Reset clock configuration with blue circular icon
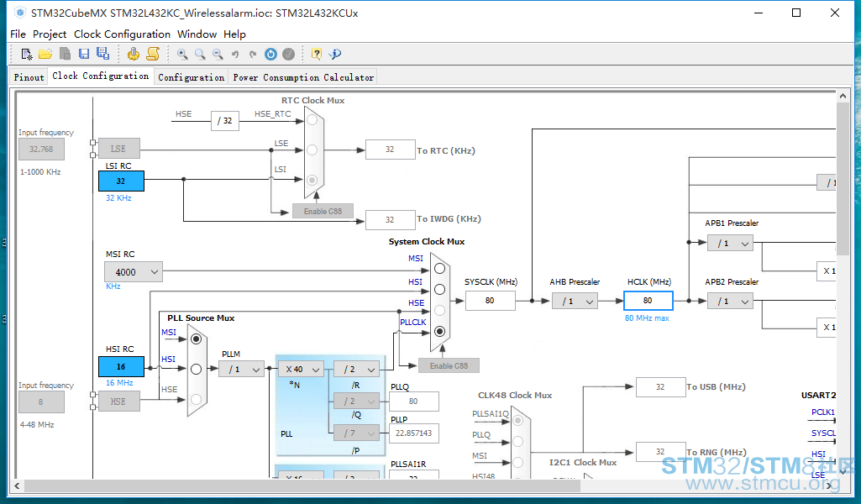 click(x=270, y=54)
